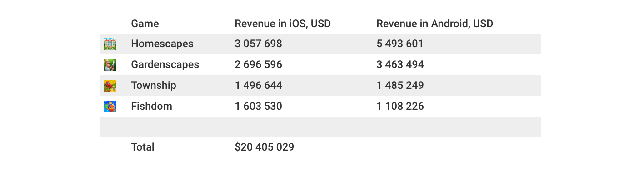644x175 pixels.
Task: Click the Township game name
Action: tap(154, 86)
